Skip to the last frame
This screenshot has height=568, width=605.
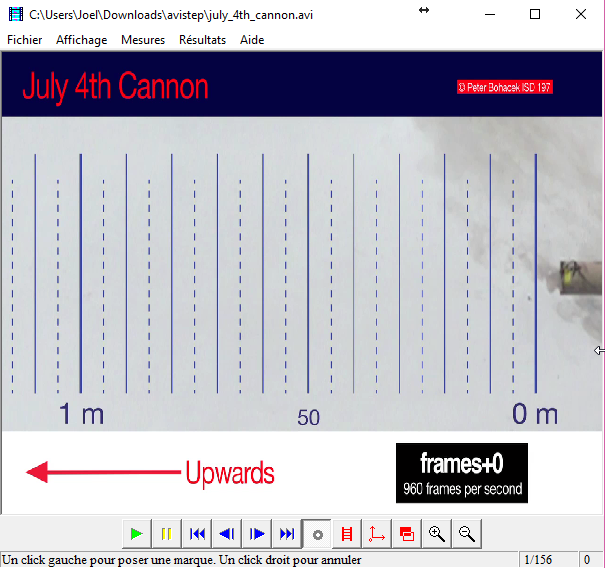(x=287, y=534)
